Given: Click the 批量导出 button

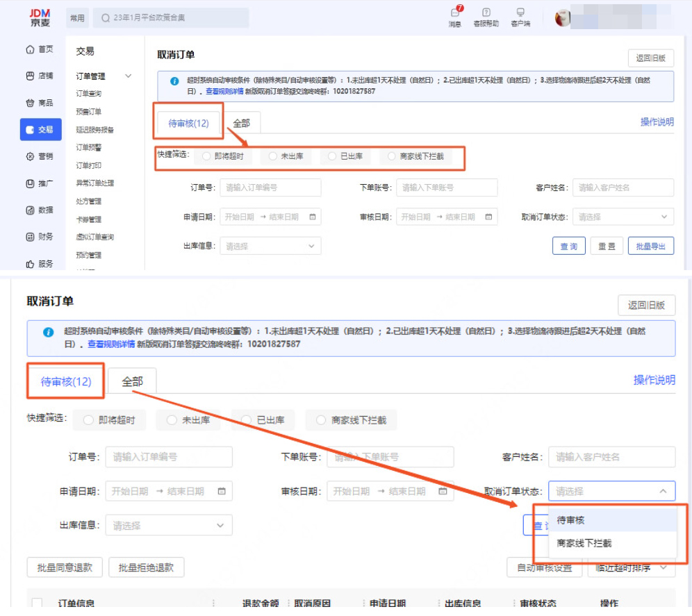Looking at the screenshot, I should click(651, 245).
